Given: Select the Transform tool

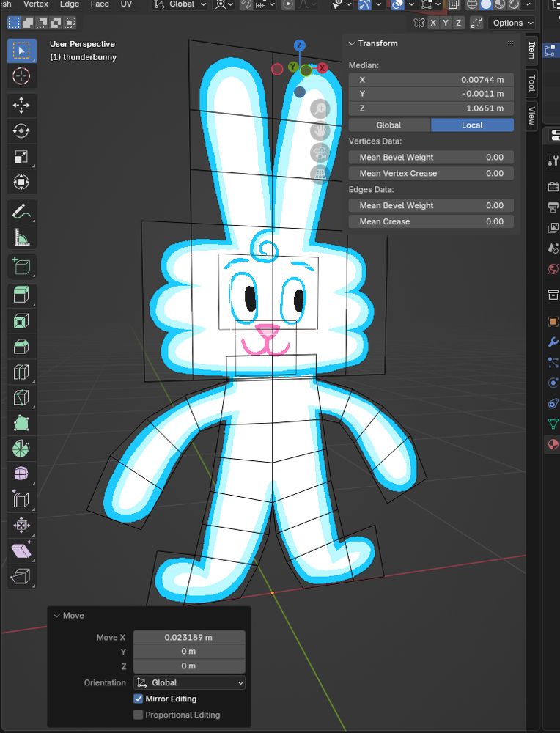Looking at the screenshot, I should pyautogui.click(x=21, y=182).
